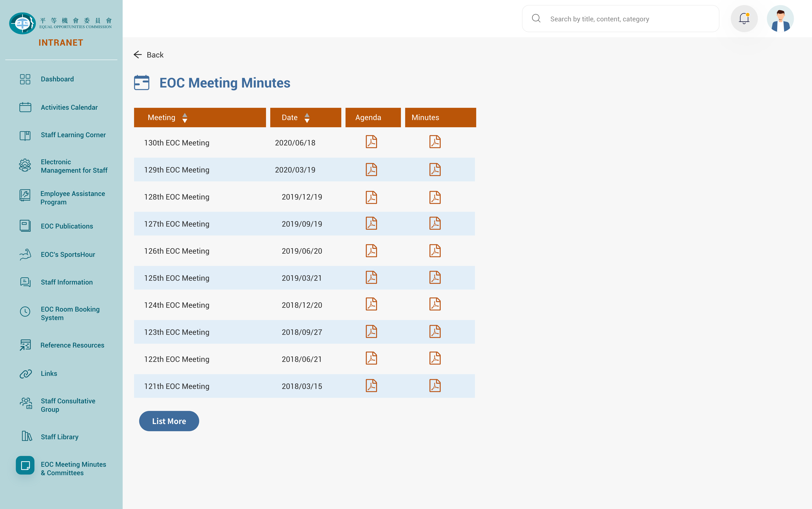The width and height of the screenshot is (812, 509).
Task: Open 126th EOC Meeting minutes PDF
Action: 435,251
